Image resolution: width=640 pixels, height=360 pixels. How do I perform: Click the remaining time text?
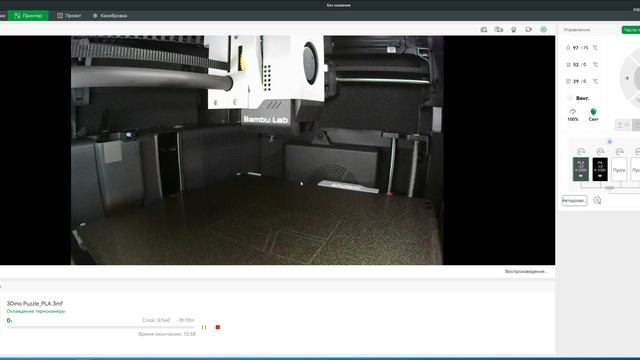[185, 320]
